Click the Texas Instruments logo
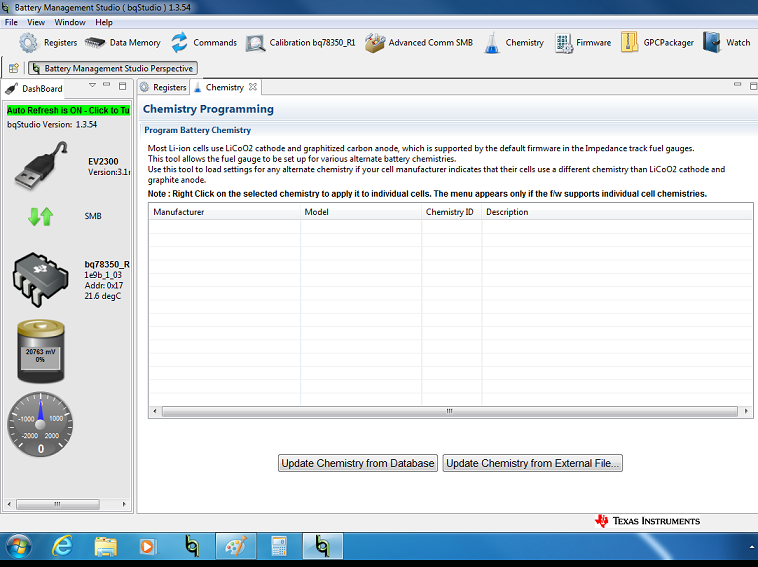758x567 pixels. pyautogui.click(x=647, y=521)
